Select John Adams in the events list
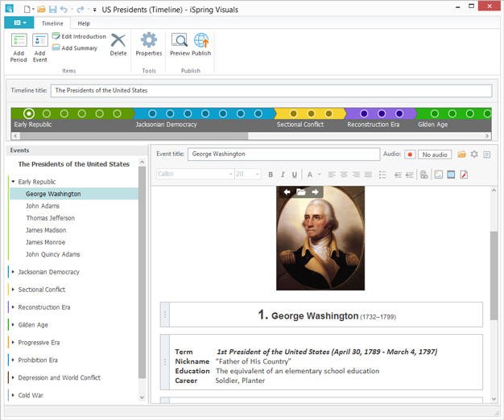504x420 pixels. pyautogui.click(x=43, y=206)
